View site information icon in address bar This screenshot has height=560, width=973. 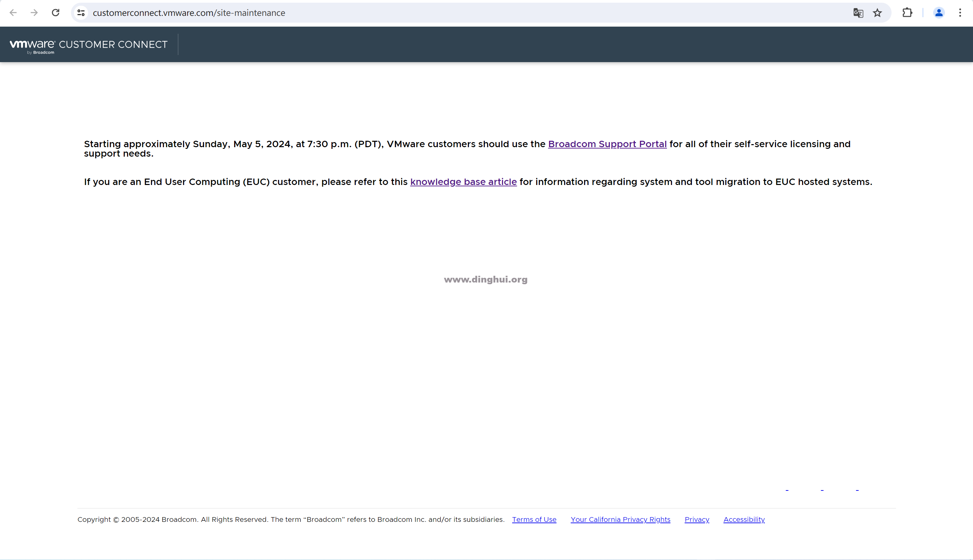coord(81,13)
